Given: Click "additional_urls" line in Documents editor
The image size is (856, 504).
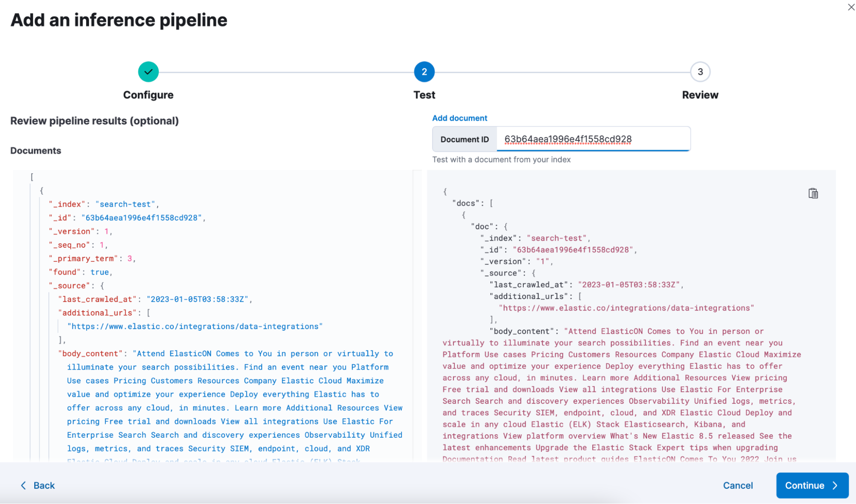Looking at the screenshot, I should pos(104,313).
